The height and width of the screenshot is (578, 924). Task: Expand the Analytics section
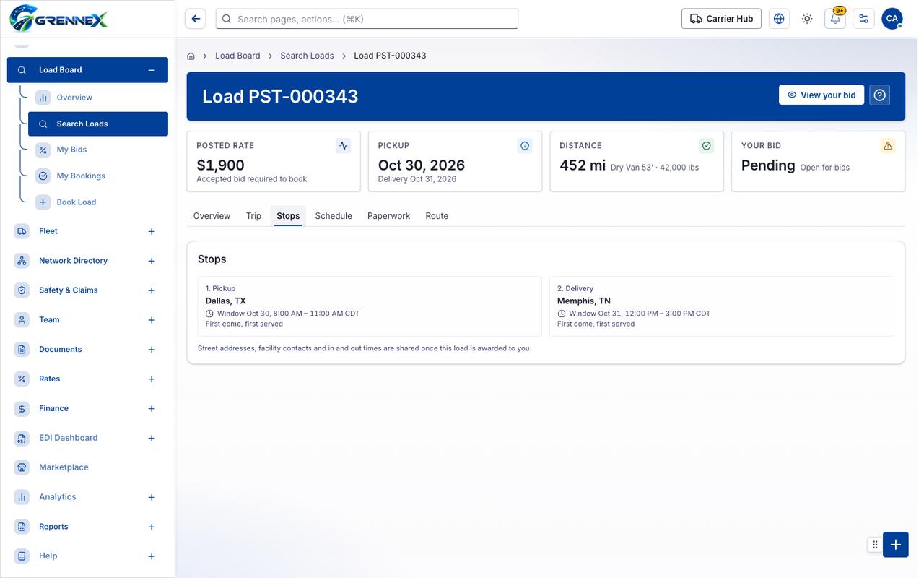[152, 497]
